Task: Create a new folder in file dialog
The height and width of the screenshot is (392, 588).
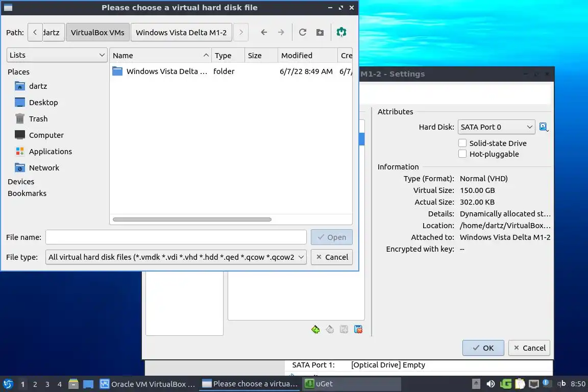Action: [x=320, y=32]
